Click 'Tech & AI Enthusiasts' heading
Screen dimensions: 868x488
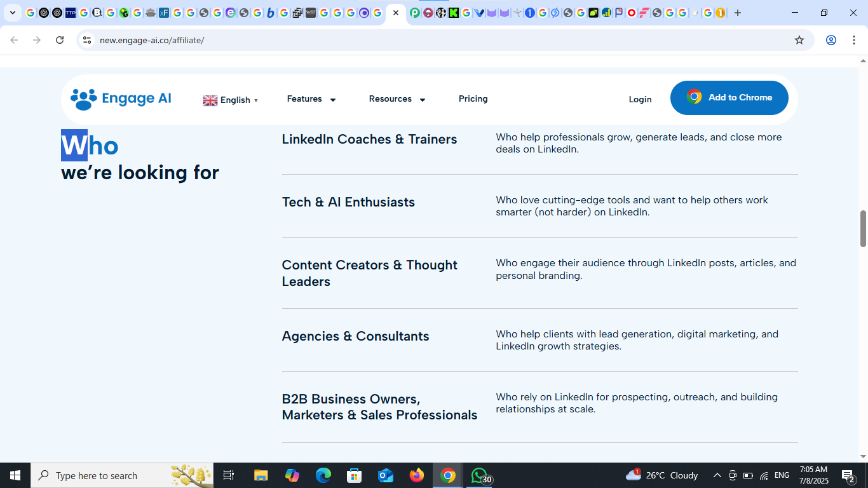(x=348, y=202)
